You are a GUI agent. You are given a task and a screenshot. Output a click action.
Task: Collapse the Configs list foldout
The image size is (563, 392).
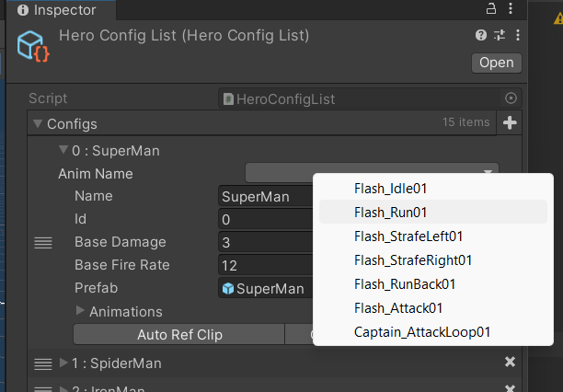click(38, 123)
